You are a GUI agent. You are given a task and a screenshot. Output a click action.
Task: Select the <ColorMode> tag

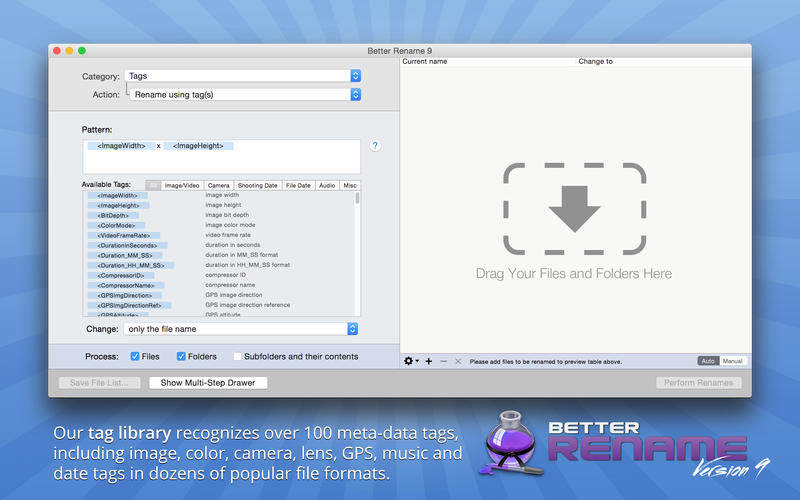pos(116,226)
